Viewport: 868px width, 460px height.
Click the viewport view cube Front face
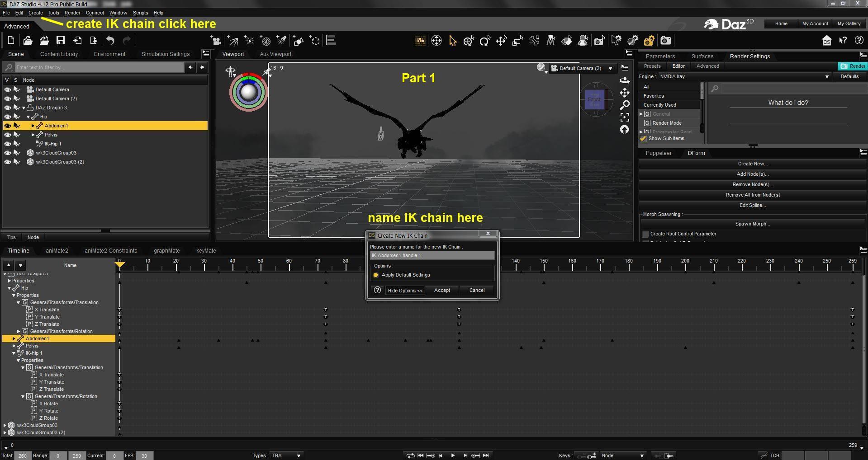pos(594,99)
